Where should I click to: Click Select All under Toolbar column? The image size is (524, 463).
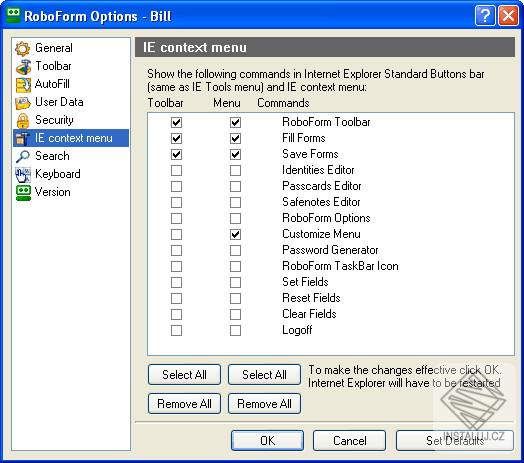click(184, 375)
